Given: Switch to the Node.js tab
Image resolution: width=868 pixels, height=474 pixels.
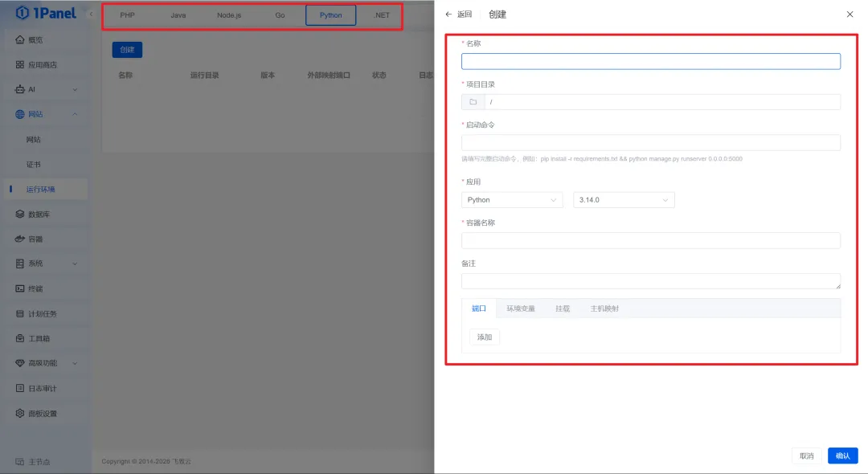Looking at the screenshot, I should pyautogui.click(x=229, y=15).
